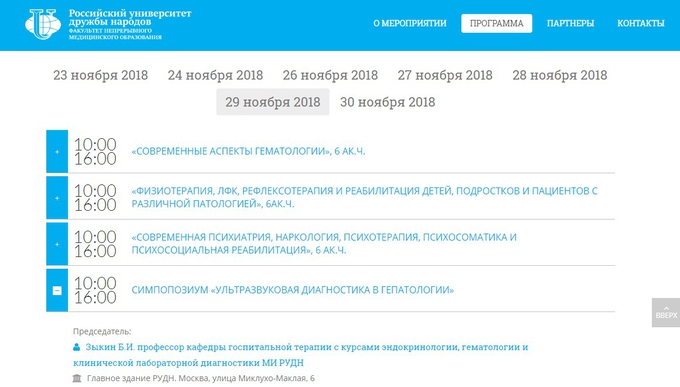Switch to the 23 ноября 2018 tab
The image size is (680, 387).
click(x=101, y=75)
